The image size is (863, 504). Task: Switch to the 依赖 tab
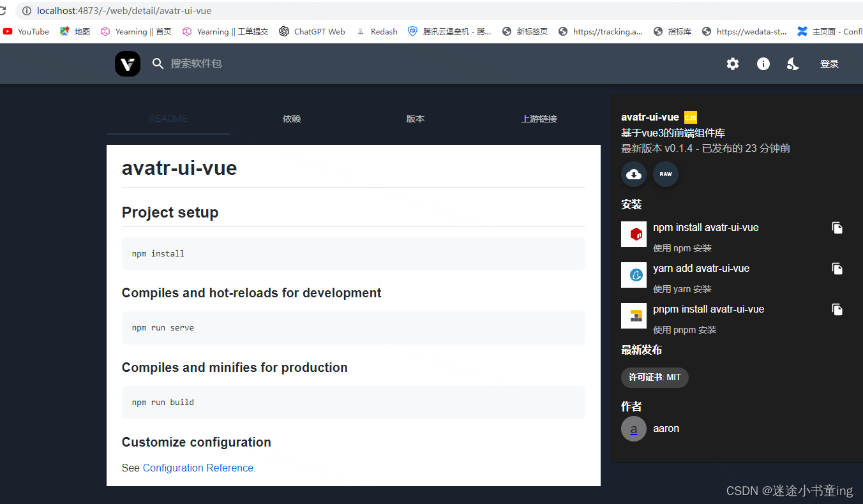[x=292, y=119]
